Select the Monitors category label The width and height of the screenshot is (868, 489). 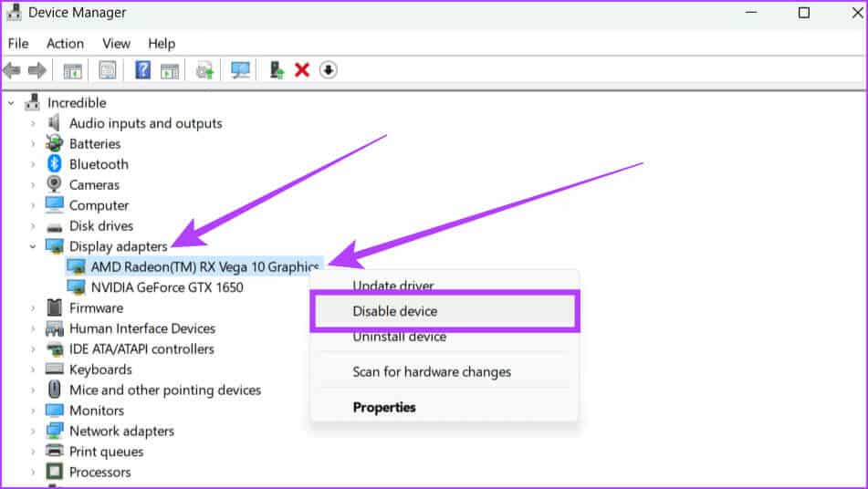coord(97,411)
